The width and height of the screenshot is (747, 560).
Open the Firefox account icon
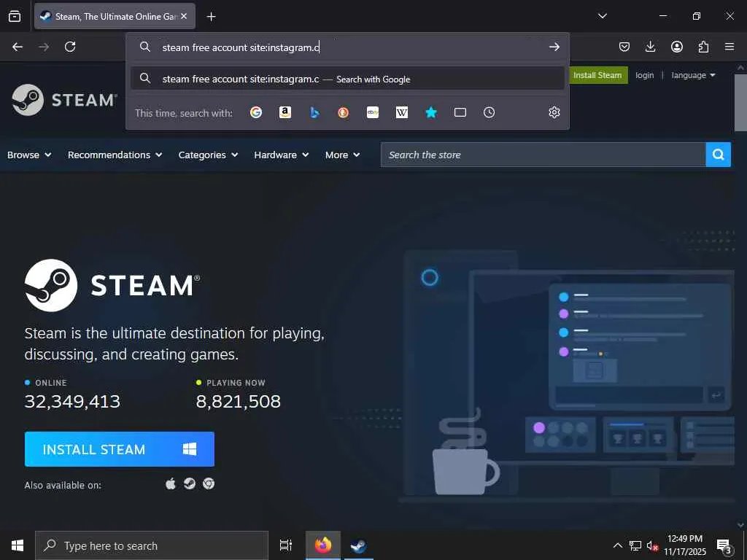[677, 47]
